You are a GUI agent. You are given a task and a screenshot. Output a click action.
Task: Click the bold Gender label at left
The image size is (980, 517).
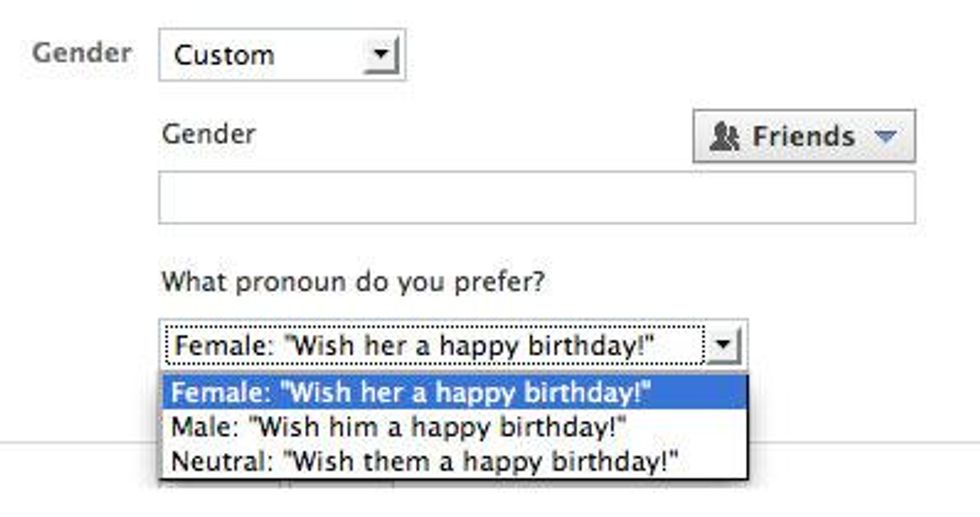[81, 52]
